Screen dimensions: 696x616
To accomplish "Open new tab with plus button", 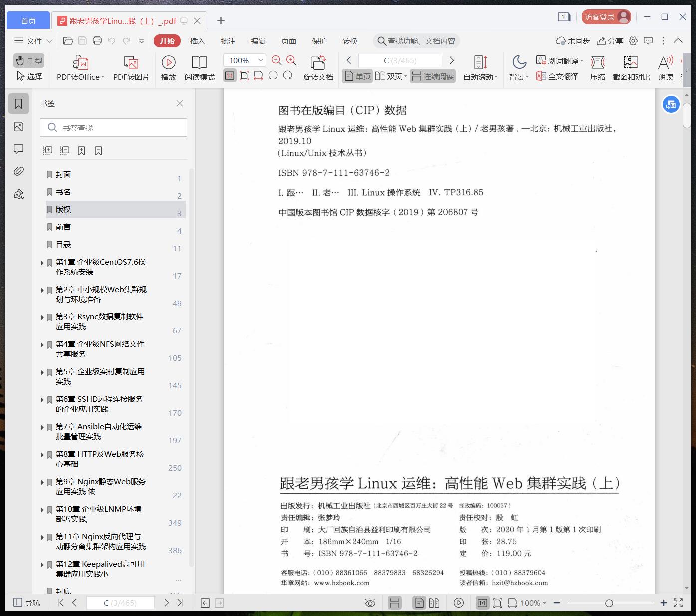I will pyautogui.click(x=221, y=20).
